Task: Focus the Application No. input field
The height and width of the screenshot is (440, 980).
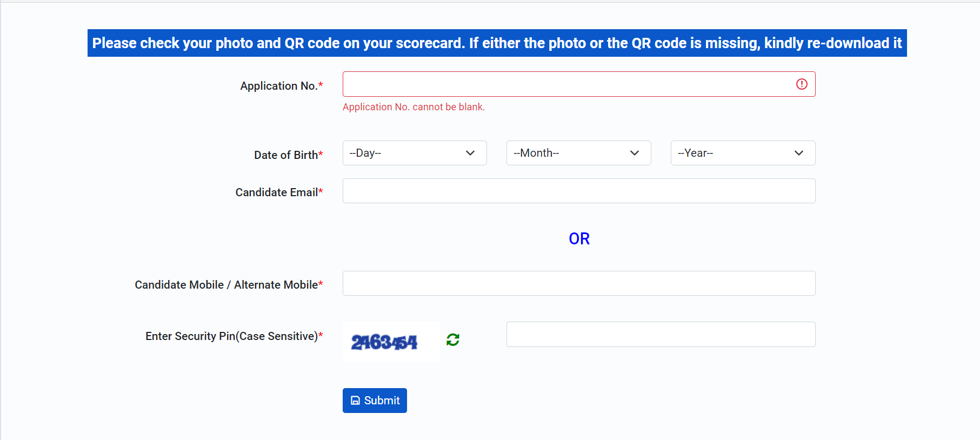Action: [579, 84]
